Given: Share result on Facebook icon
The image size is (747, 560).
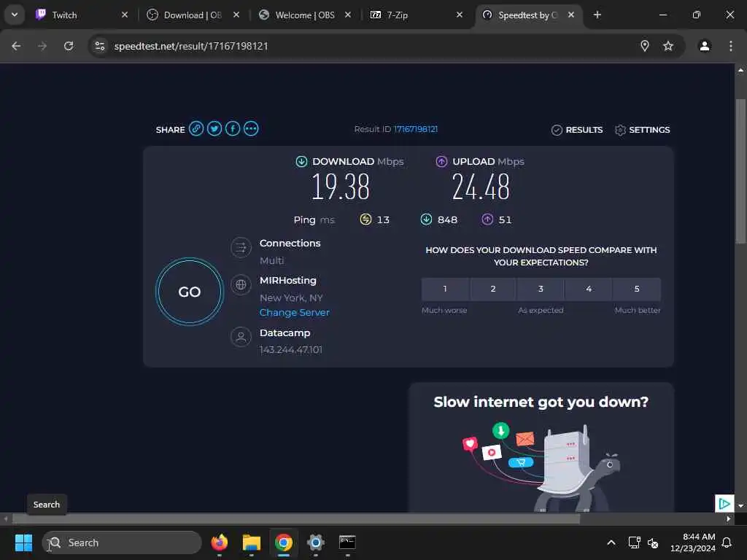Looking at the screenshot, I should [233, 128].
